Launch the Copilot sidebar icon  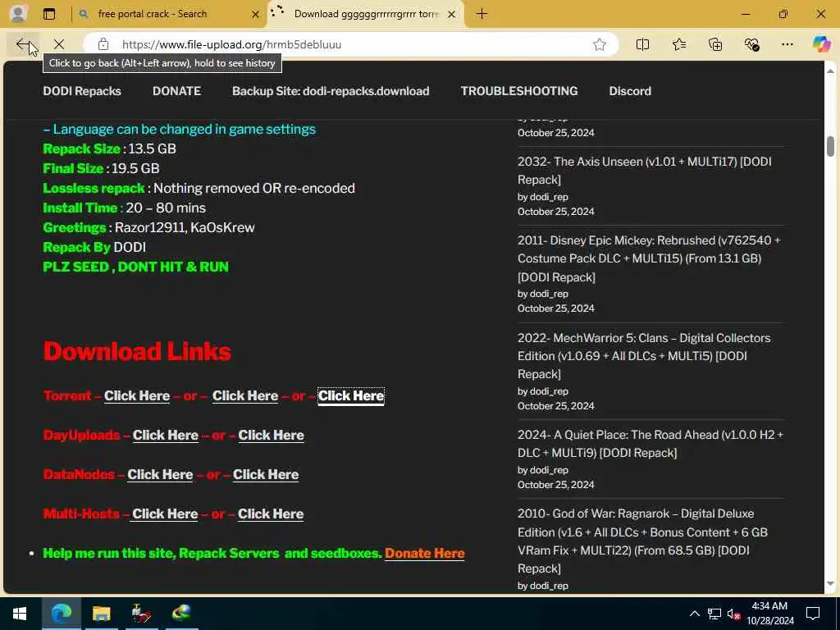click(821, 44)
